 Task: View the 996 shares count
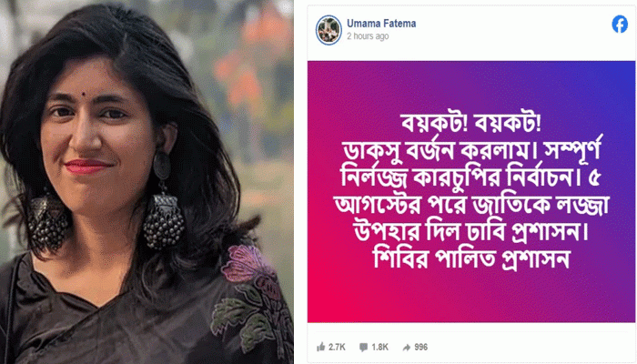coord(420,347)
